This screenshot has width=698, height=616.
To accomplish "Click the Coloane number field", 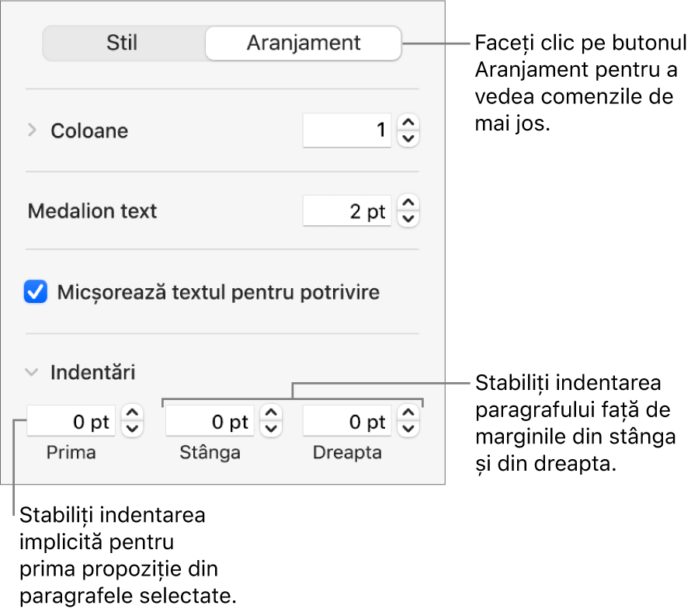I will pos(347,131).
